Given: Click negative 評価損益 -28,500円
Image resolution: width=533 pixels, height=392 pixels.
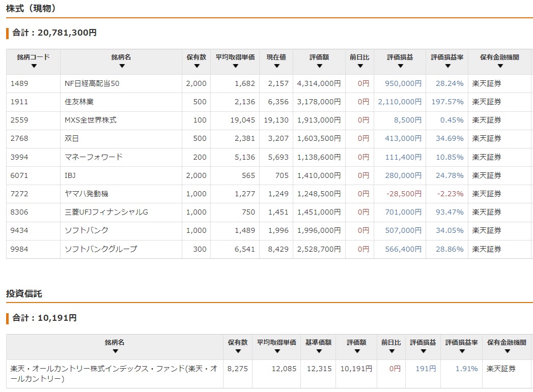Looking at the screenshot, I should coord(404,194).
